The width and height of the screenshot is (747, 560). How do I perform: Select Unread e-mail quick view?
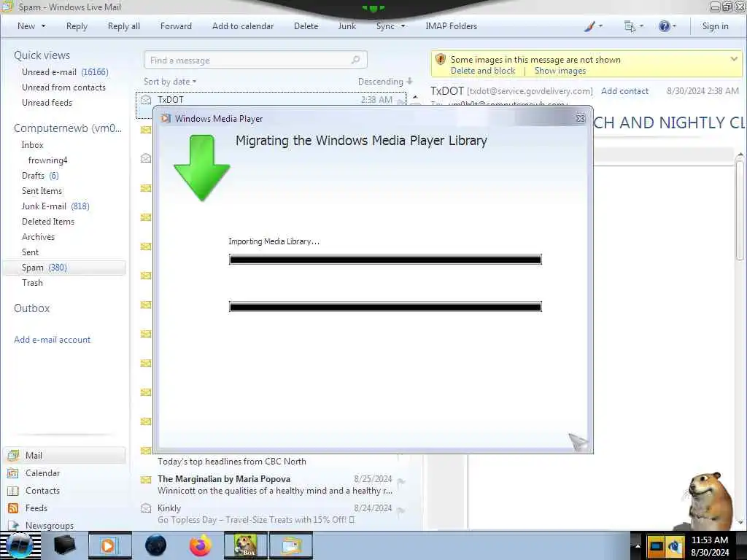tap(65, 72)
